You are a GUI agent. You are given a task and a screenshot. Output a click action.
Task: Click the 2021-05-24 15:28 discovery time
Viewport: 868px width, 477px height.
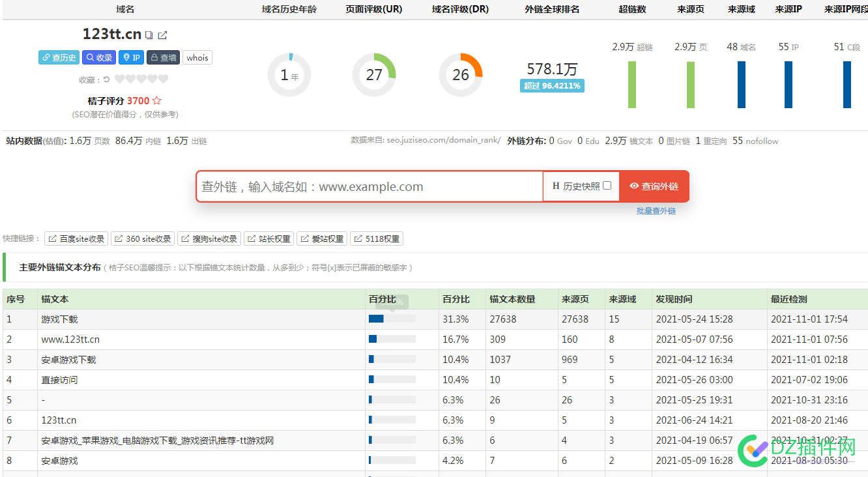694,319
